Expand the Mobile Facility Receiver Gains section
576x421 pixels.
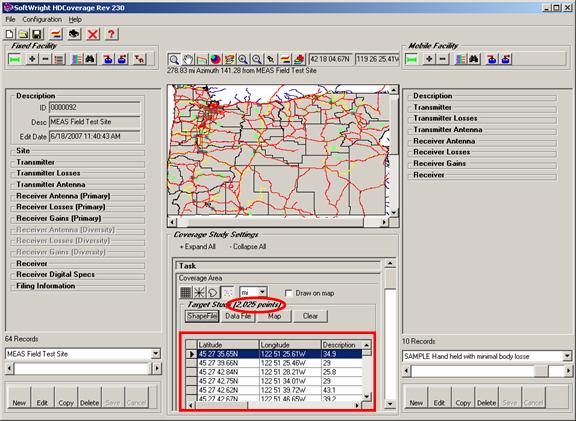click(x=482, y=164)
